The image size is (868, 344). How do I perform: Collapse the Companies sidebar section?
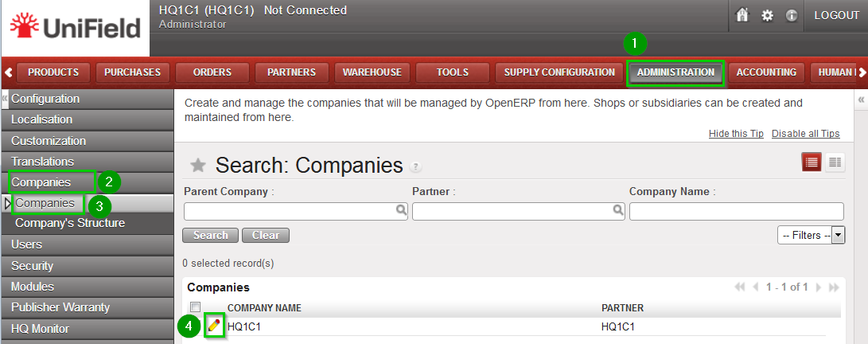pyautogui.click(x=88, y=182)
